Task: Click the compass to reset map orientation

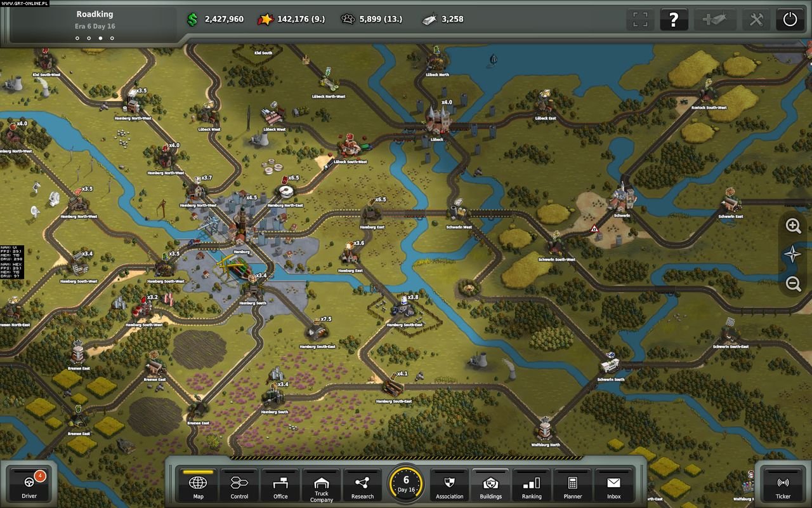Action: [x=792, y=255]
